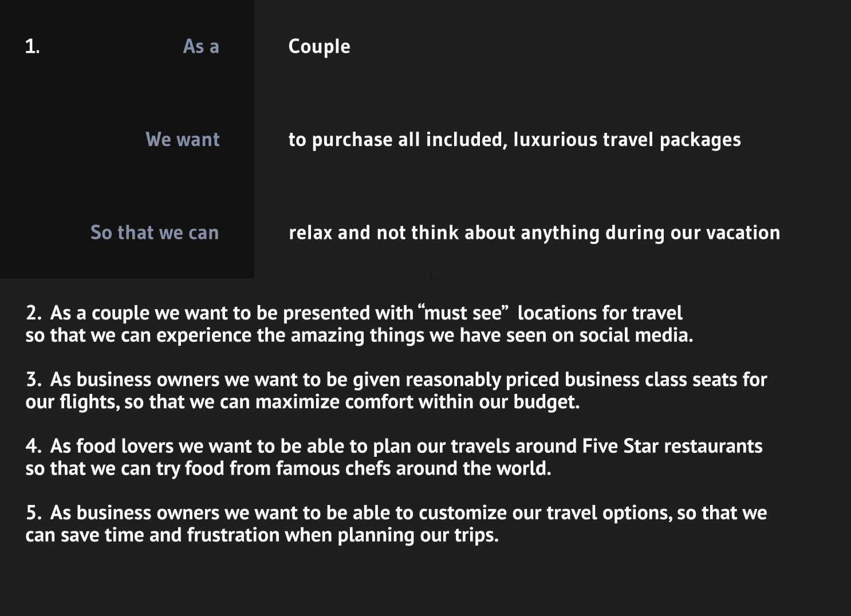851x616 pixels.
Task: Select the 'As a' label
Action: point(201,46)
